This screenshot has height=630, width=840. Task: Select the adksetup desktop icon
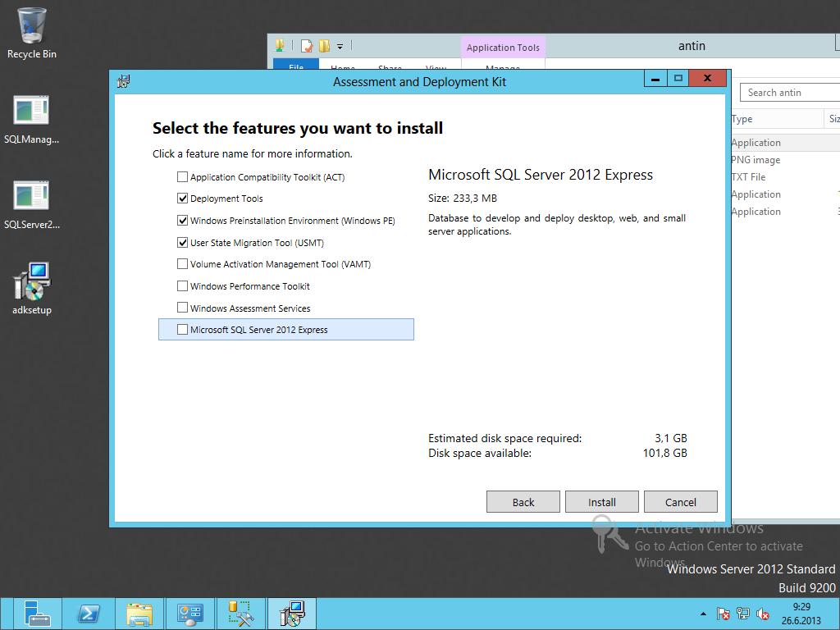32,290
